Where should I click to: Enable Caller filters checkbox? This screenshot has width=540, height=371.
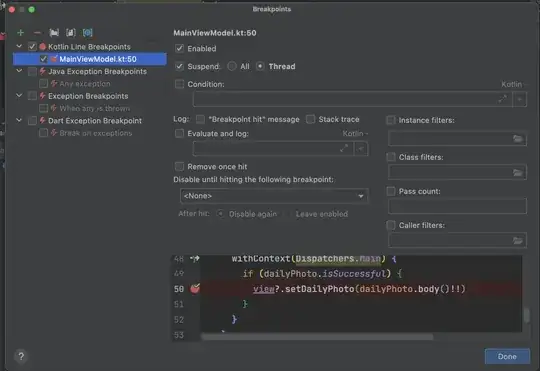coord(391,225)
